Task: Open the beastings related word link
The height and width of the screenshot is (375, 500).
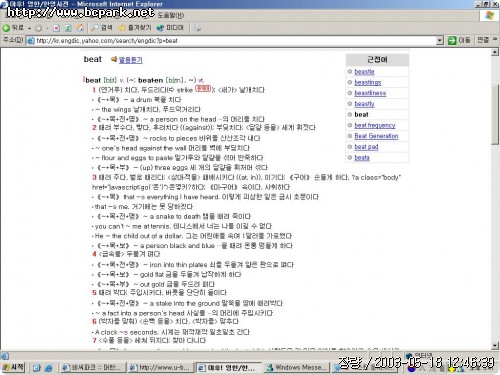Action: [x=368, y=82]
